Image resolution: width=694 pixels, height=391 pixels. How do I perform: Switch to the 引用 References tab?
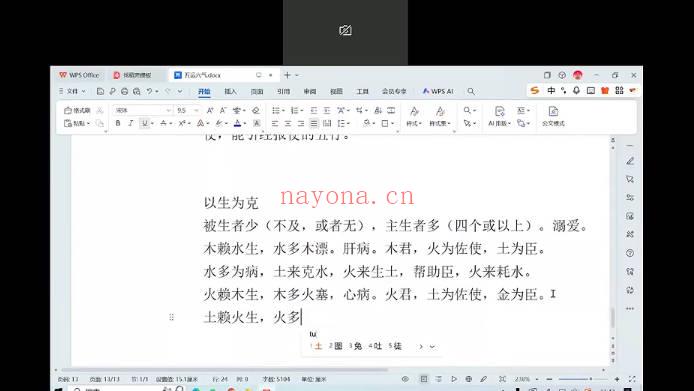pos(283,91)
